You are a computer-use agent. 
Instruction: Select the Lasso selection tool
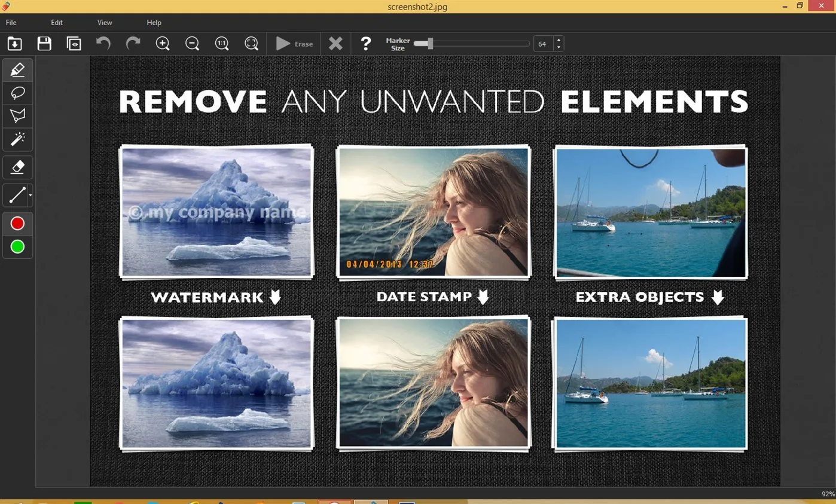click(x=17, y=93)
